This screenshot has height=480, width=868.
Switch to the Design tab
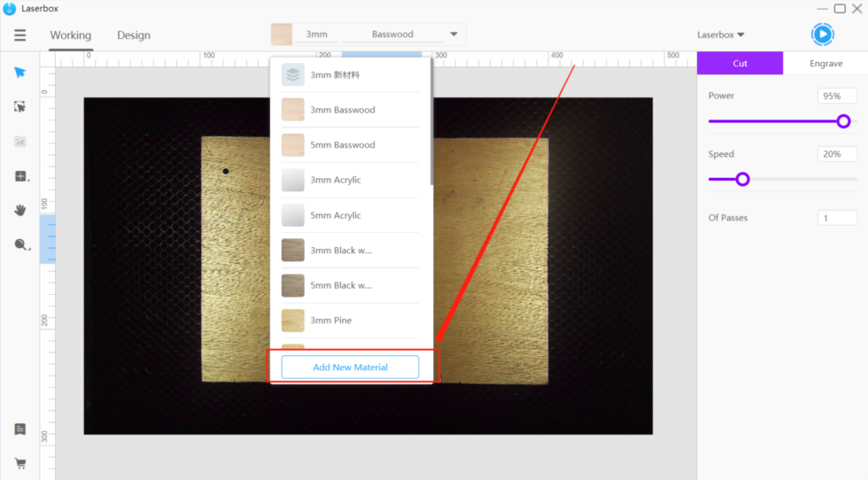pyautogui.click(x=134, y=35)
